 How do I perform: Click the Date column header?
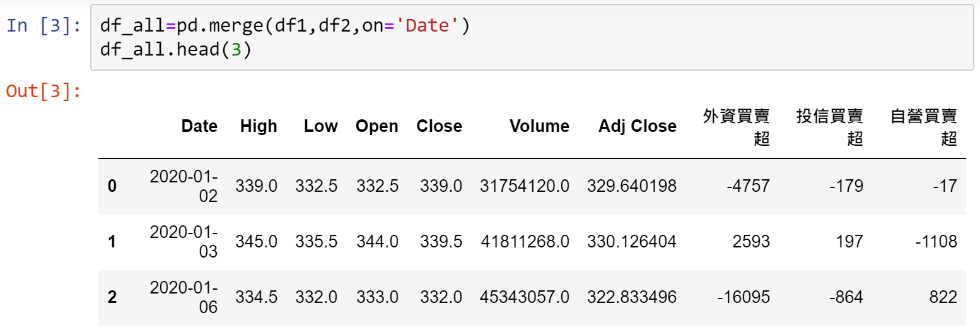199,126
